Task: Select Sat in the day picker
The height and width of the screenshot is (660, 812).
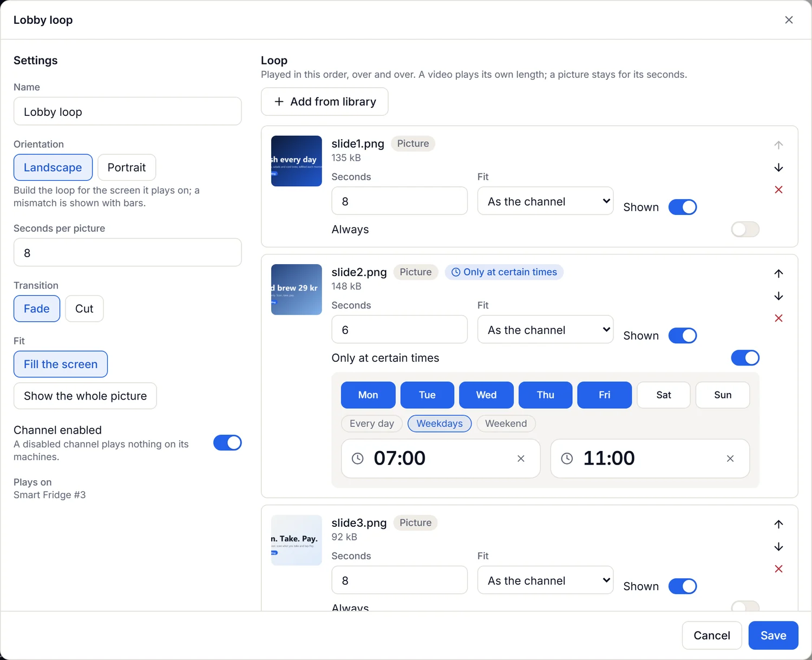Action: 664,395
